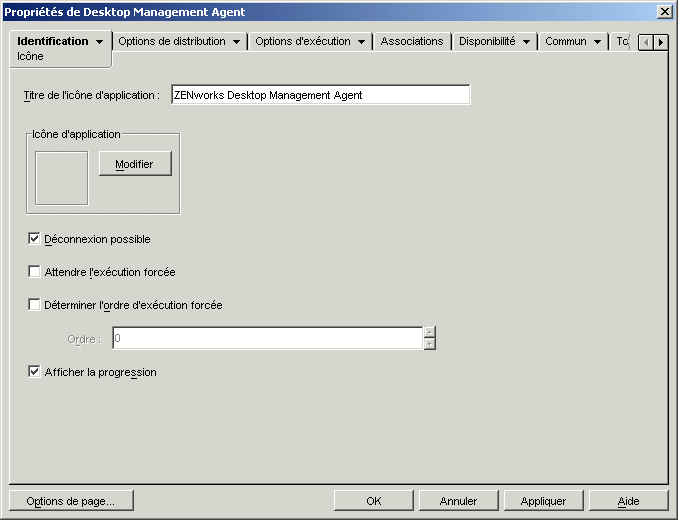Image resolution: width=678 pixels, height=520 pixels.
Task: Expand the Identification tab dropdown arrow
Action: (x=99, y=42)
